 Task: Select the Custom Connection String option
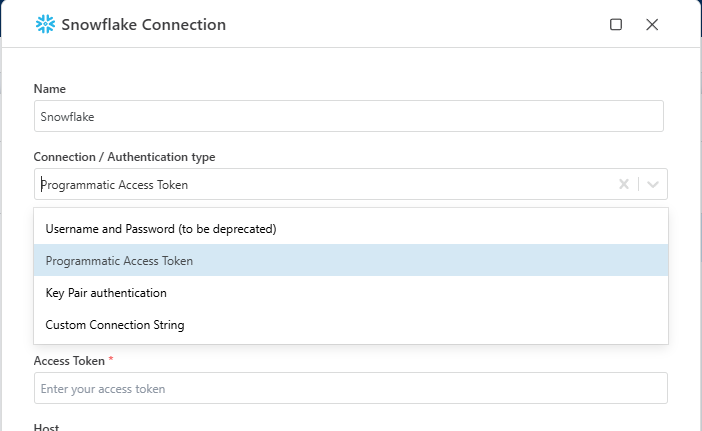[x=115, y=325]
